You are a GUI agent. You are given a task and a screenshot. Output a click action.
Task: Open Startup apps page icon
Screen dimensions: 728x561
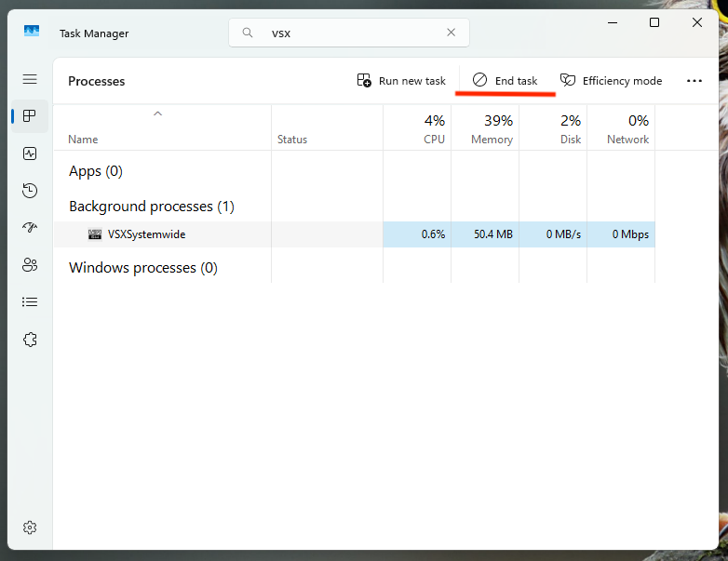pos(30,228)
